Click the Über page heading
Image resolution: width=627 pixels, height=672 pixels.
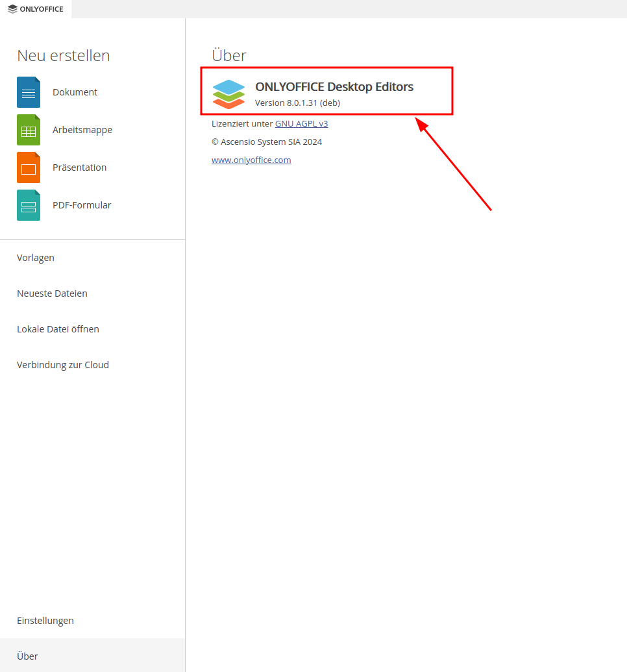(229, 55)
